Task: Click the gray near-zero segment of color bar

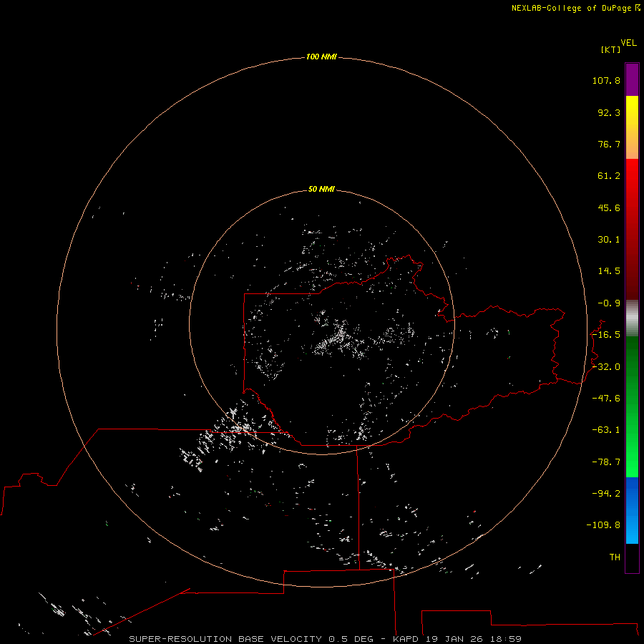Action: tap(632, 318)
